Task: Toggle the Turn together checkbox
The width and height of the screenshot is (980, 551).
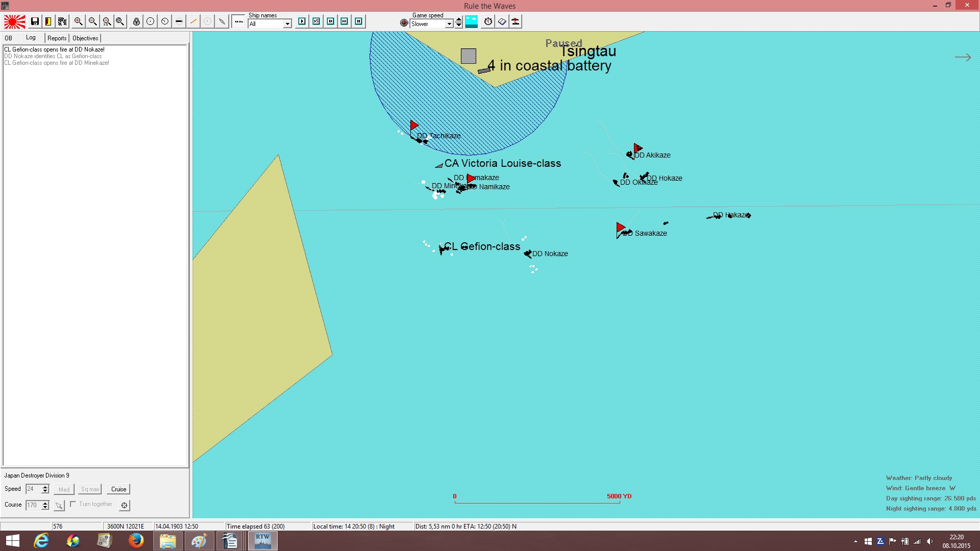Action: click(73, 504)
